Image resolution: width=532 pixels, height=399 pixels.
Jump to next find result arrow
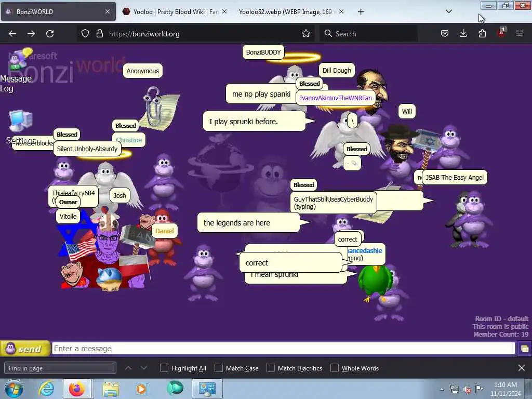[144, 368]
